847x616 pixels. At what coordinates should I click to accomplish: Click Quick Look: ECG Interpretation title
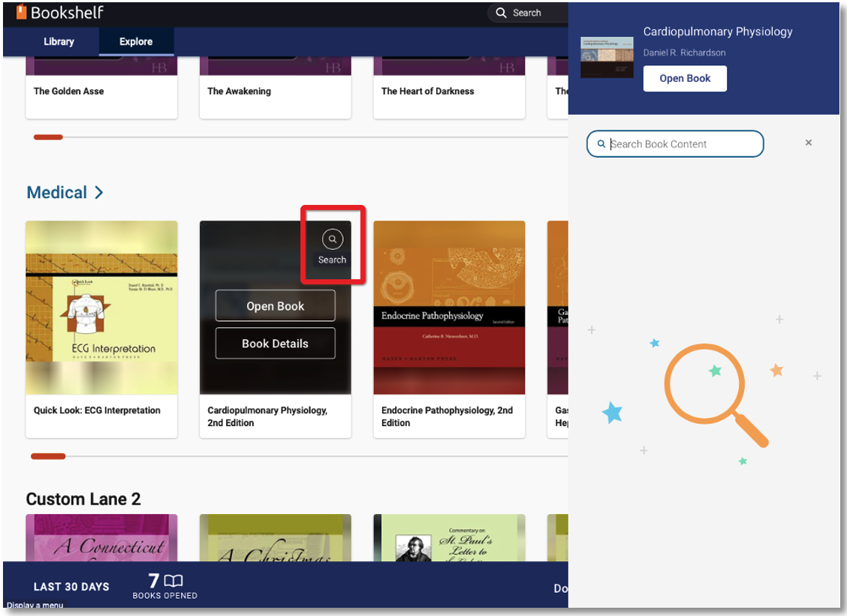pyautogui.click(x=97, y=410)
